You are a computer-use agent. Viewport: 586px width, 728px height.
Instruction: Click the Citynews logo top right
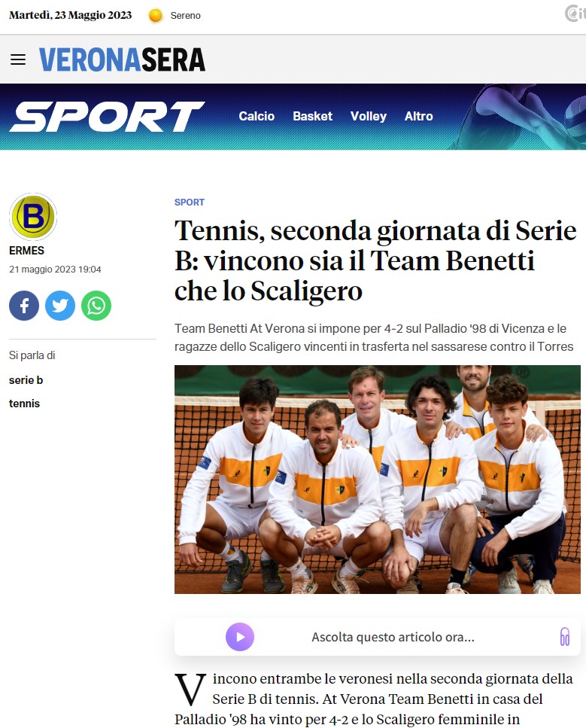[575, 14]
